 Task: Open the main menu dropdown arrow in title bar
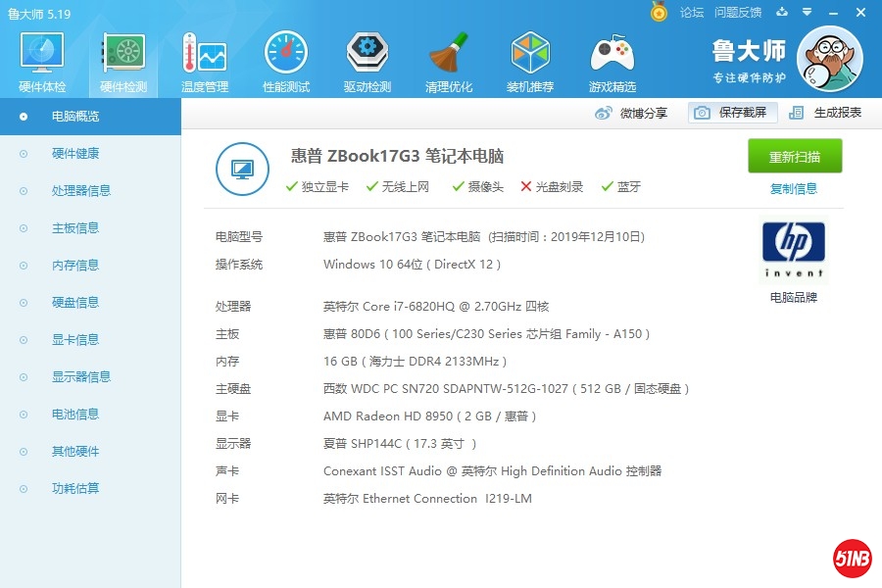(808, 12)
